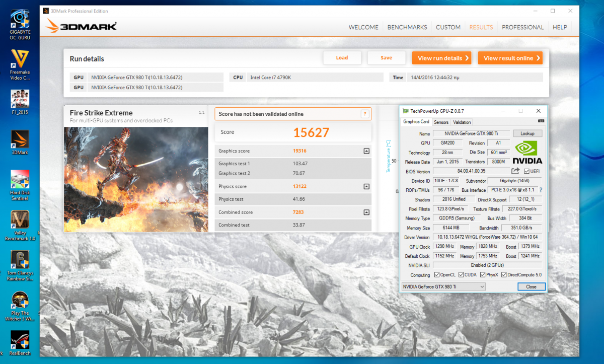Screen dimensions: 604x364
Task: Launch Valley Benchmark 1.0 shortcut
Action: click(20, 226)
